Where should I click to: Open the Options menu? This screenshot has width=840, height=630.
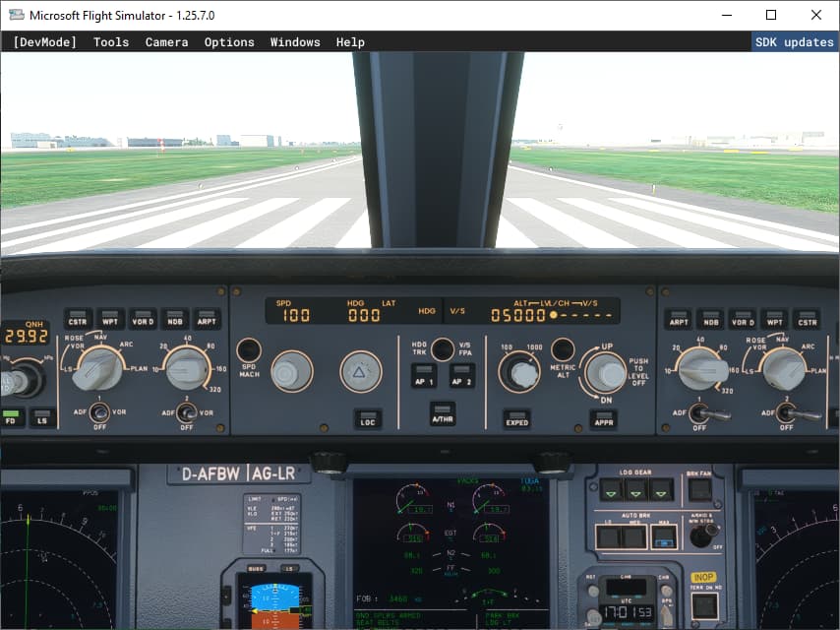pyautogui.click(x=229, y=41)
